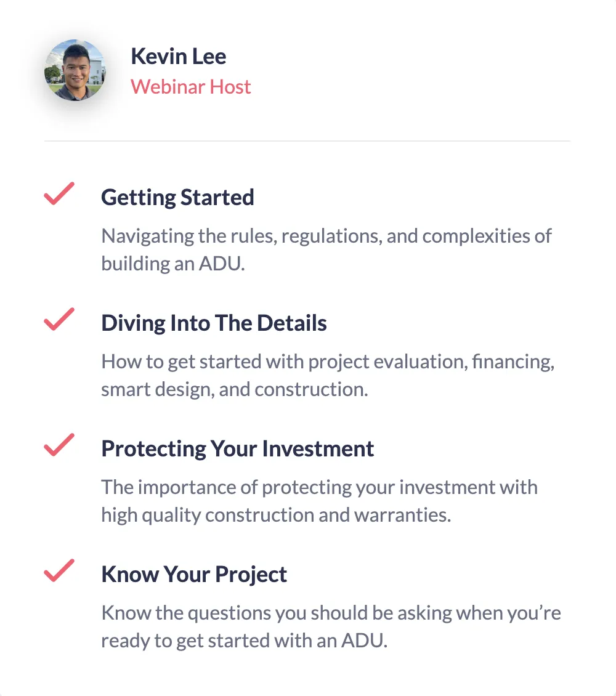
Task: Click the checkmark beside Getting Started
Action: click(59, 193)
